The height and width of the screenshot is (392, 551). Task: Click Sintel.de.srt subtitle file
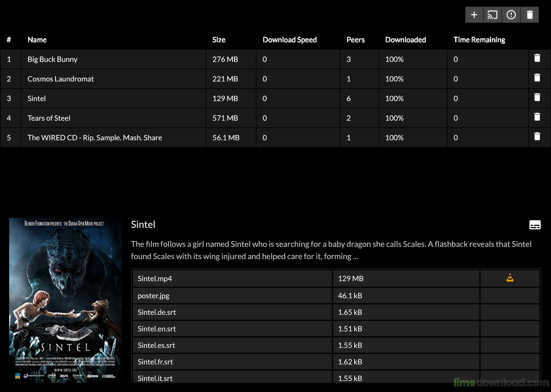(x=157, y=312)
